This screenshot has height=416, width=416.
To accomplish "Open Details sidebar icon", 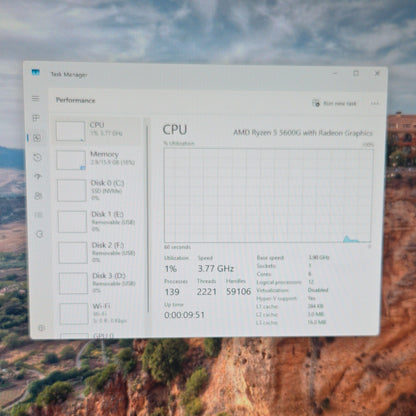I will point(39,215).
